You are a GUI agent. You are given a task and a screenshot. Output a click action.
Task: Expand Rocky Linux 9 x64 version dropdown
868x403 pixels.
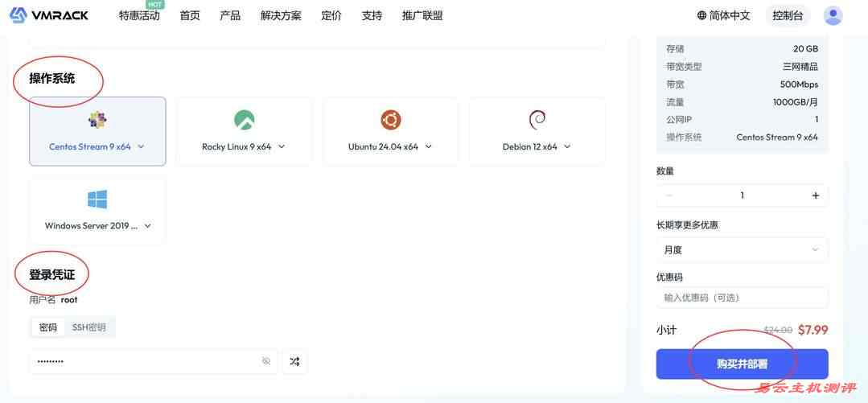[x=282, y=146]
